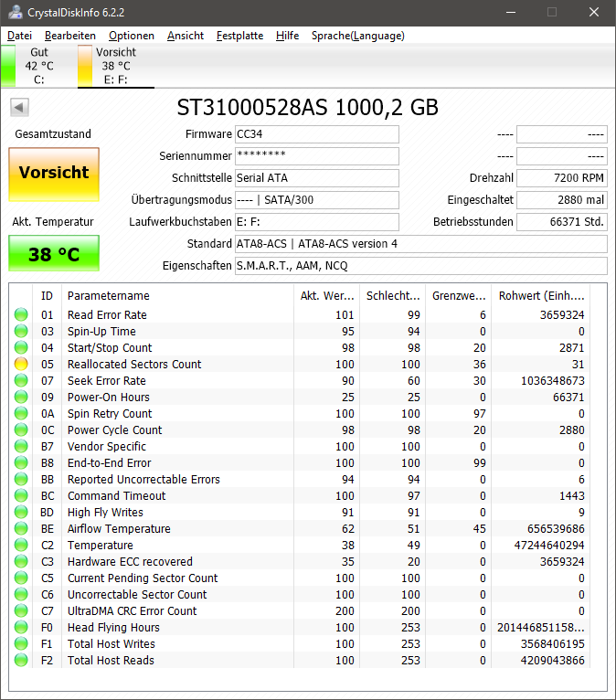
Task: Click the green 38 °C temperature button
Action: coord(54,253)
